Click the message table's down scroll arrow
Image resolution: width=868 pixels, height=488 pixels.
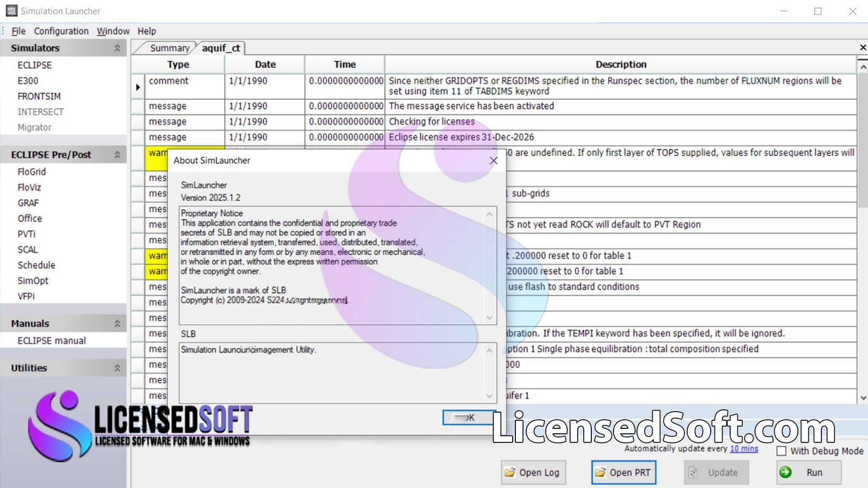(863, 397)
